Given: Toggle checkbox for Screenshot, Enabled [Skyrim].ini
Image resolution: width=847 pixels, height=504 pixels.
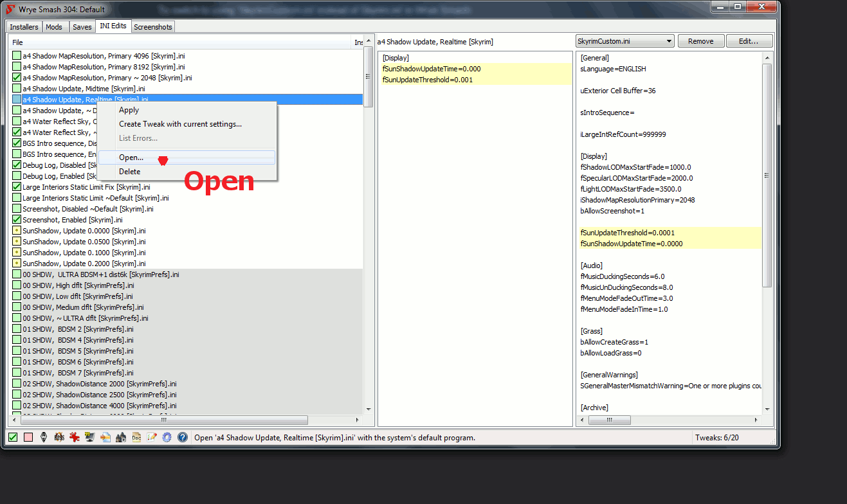Looking at the screenshot, I should (x=17, y=220).
